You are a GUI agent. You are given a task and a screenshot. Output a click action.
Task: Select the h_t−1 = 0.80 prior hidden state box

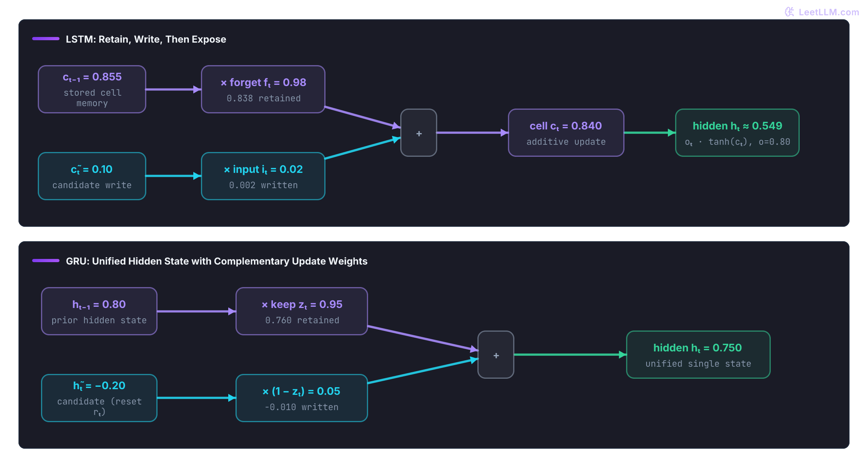[99, 311]
